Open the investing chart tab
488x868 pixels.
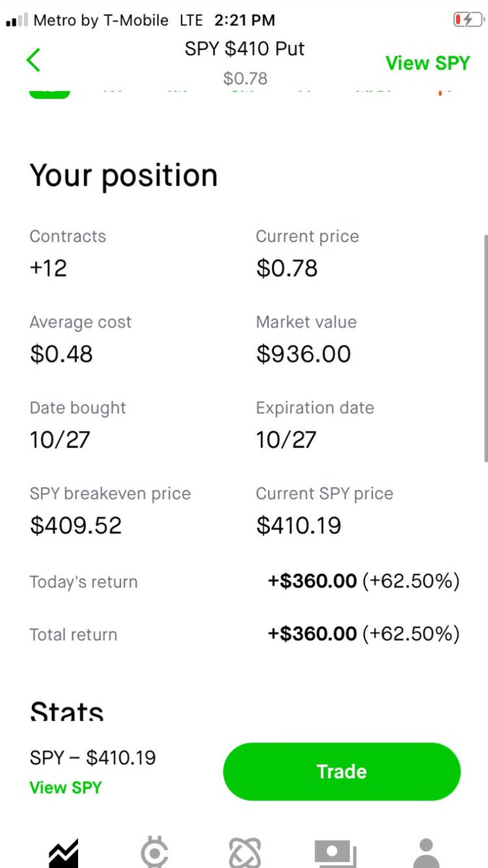[x=63, y=854]
